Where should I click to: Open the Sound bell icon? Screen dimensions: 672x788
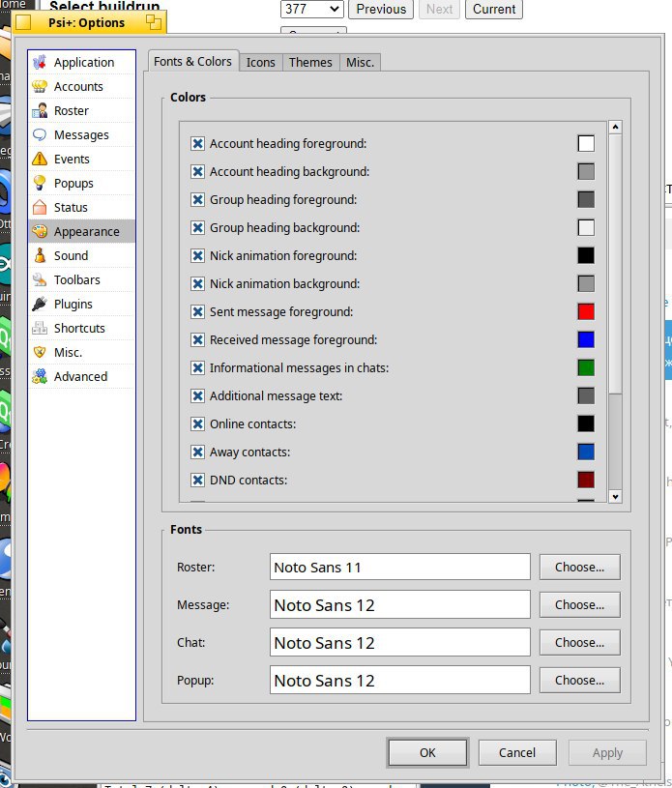point(40,255)
